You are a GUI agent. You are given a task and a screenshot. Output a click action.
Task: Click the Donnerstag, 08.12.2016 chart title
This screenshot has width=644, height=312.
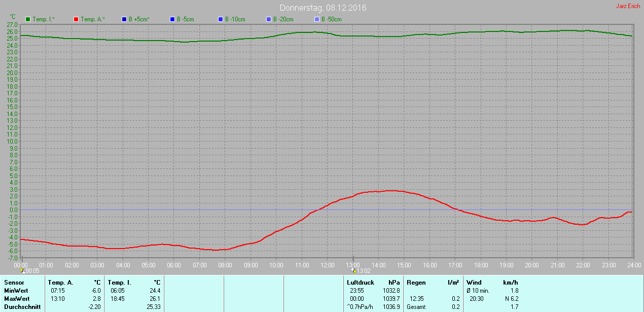pos(323,8)
